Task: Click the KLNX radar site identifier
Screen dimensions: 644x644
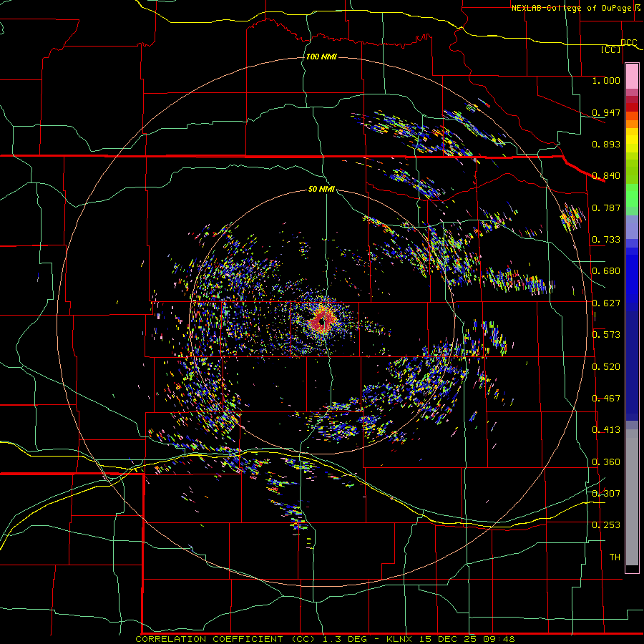Action: pos(399,639)
